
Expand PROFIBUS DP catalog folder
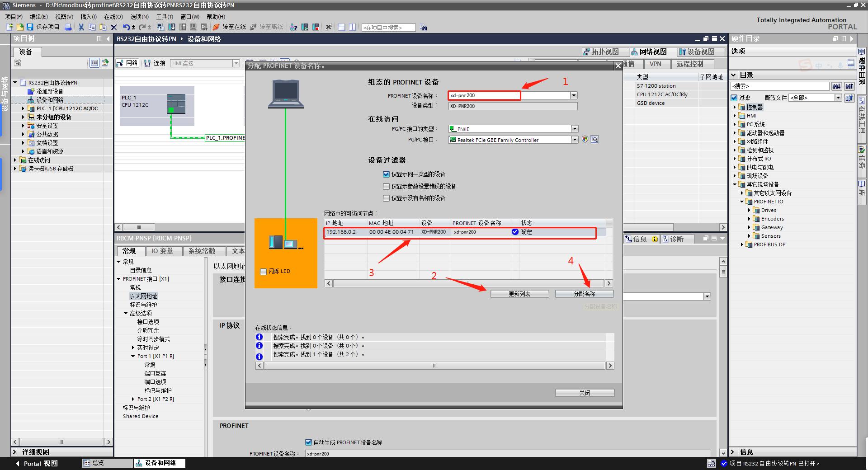tap(742, 244)
